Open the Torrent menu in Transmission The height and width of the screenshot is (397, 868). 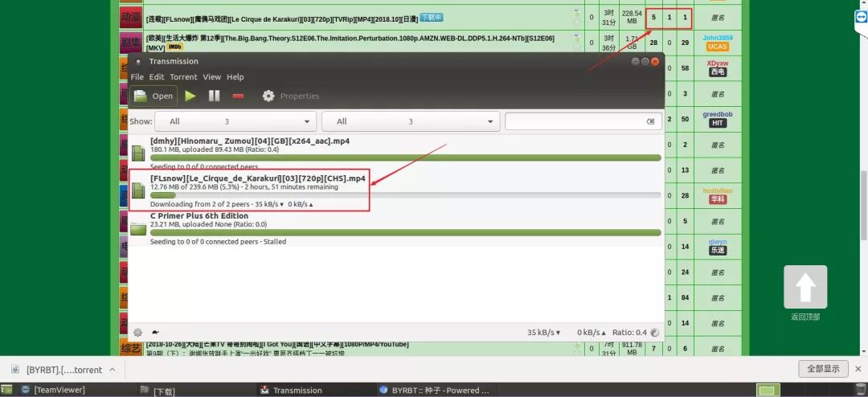(x=183, y=77)
